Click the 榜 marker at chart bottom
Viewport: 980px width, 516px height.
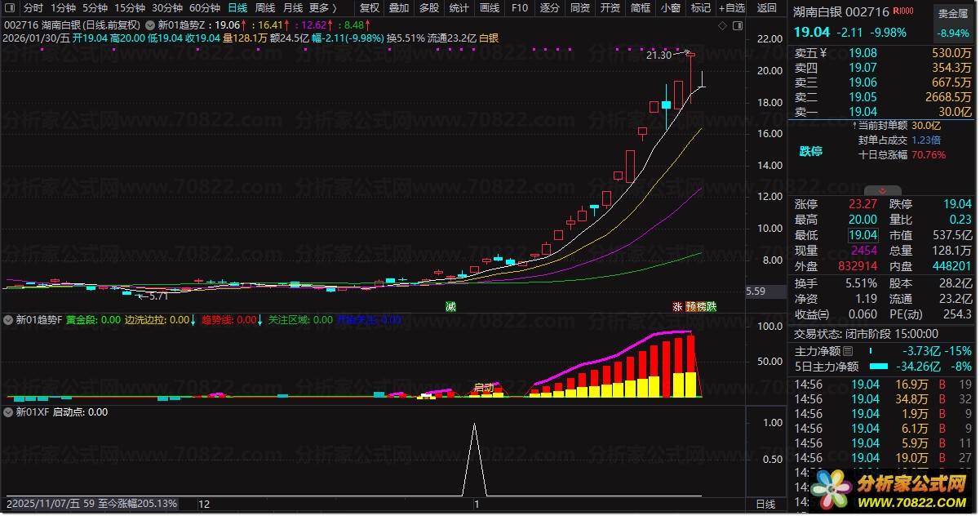click(701, 307)
